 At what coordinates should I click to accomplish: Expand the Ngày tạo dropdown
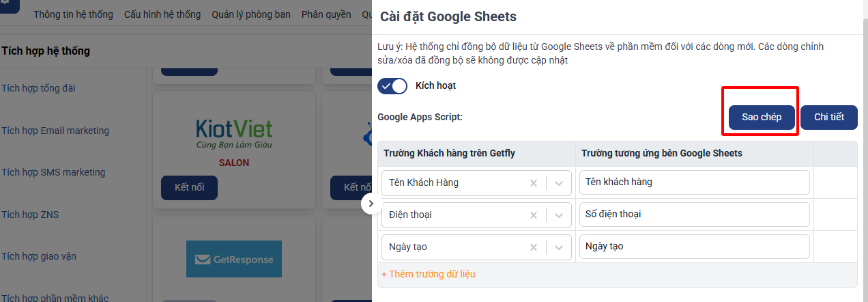[559, 247]
